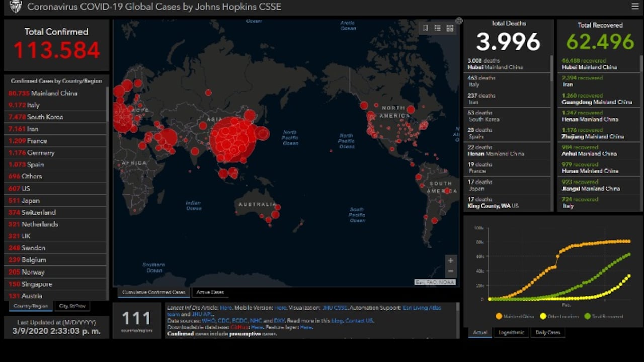This screenshot has width=644, height=362.
Task: Open the Daily Cases chart tab
Action: pyautogui.click(x=548, y=332)
